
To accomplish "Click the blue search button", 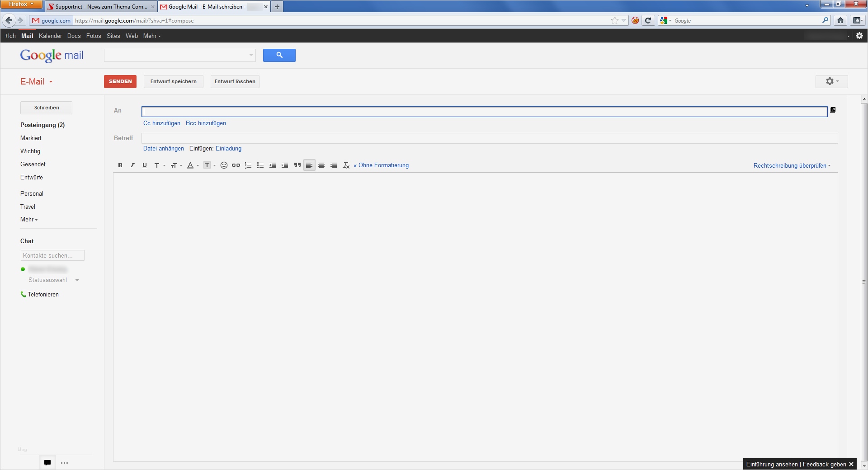I will (279, 55).
